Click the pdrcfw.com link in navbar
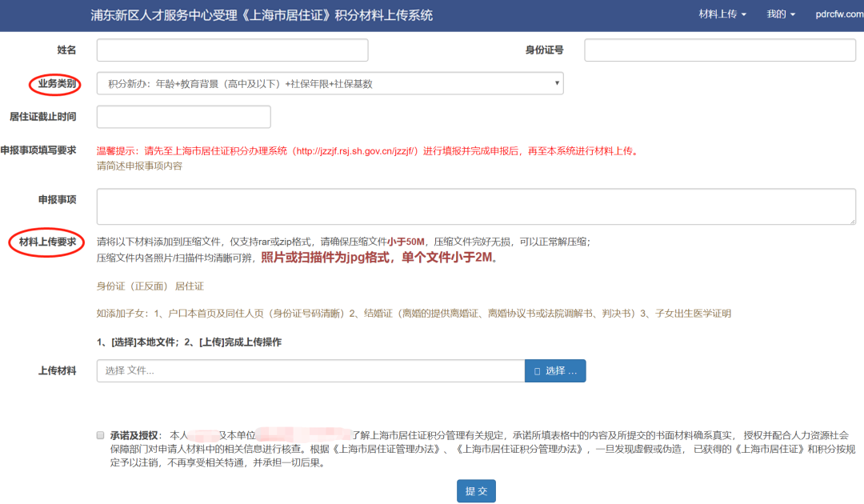This screenshot has width=864, height=504. point(839,14)
